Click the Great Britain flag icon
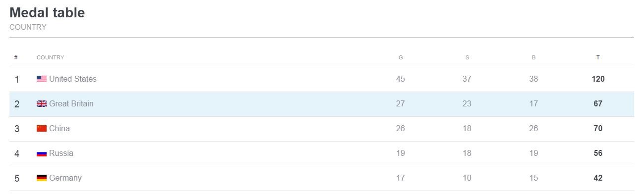 tap(42, 104)
